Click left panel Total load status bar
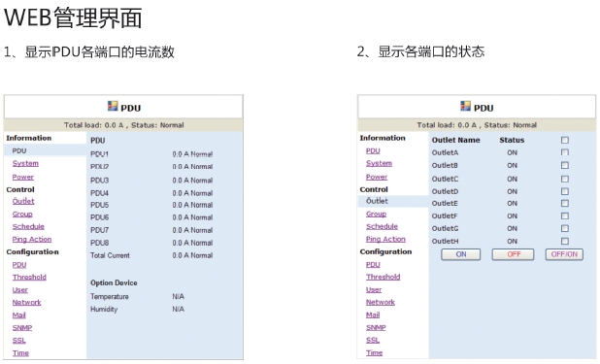The height and width of the screenshot is (364, 600). pyautogui.click(x=123, y=125)
